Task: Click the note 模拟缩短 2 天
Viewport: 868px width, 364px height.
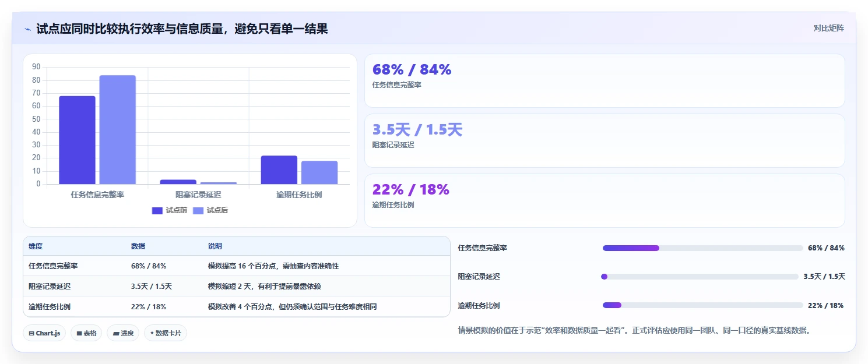Action: (x=265, y=286)
